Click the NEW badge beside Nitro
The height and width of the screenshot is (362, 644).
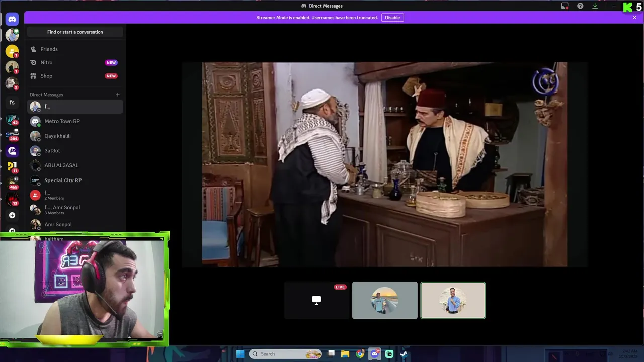click(x=111, y=63)
